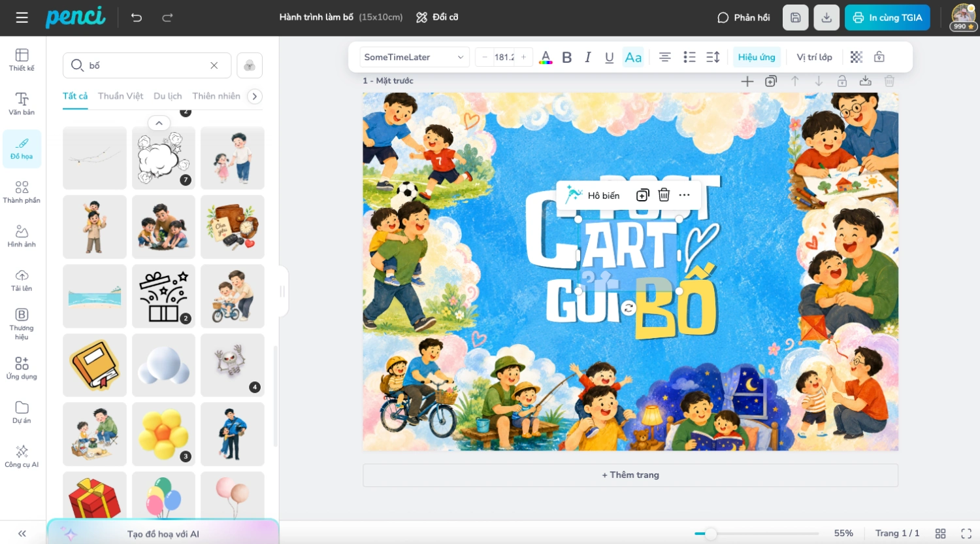Open the transparency checkerboard control
980x544 pixels.
[857, 57]
